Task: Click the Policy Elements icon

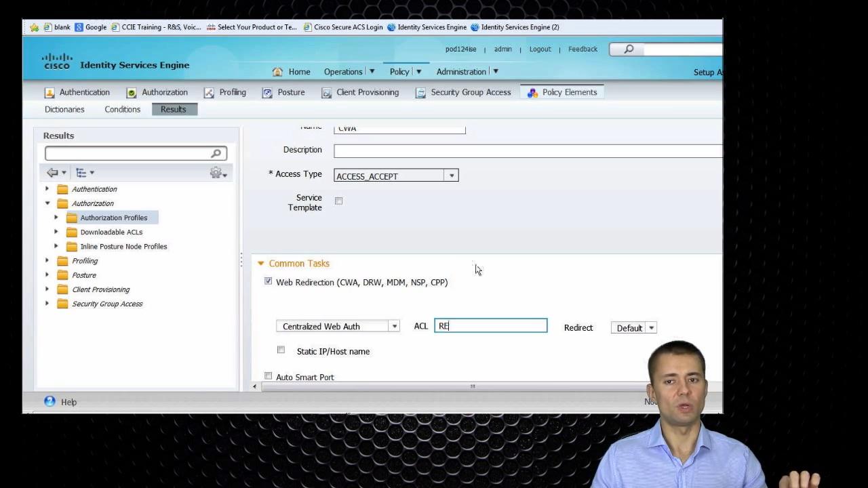Action: 532,93
